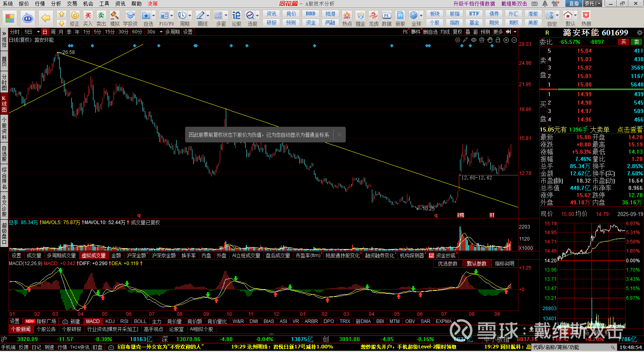Click the green 卖 button beside 委比

click(x=637, y=42)
